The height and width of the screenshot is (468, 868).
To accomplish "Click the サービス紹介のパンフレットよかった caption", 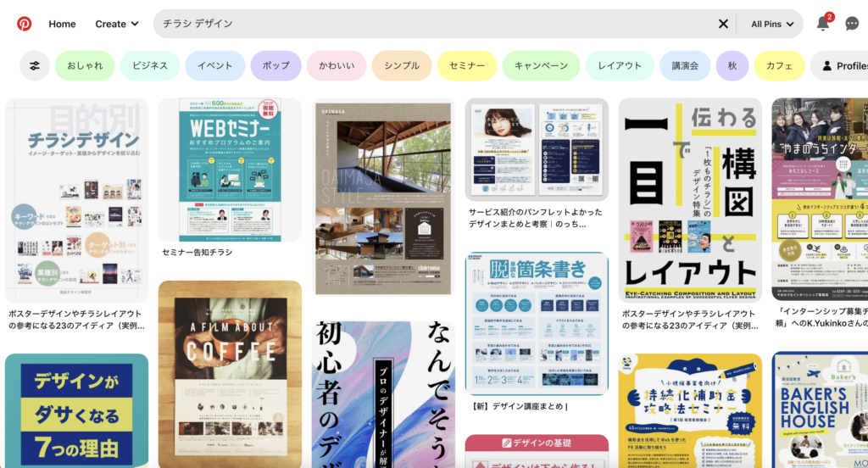I will tap(536, 218).
